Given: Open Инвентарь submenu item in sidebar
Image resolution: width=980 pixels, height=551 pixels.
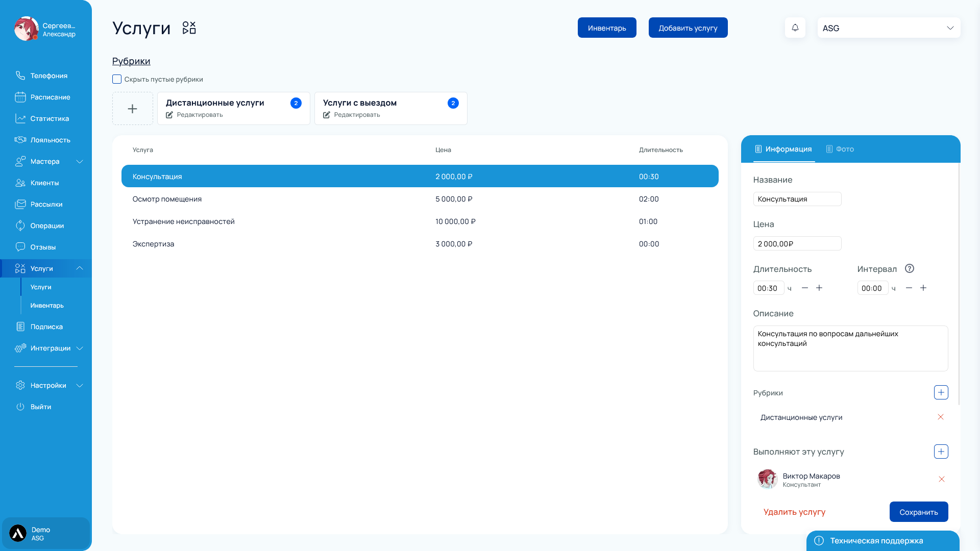Looking at the screenshot, I should pyautogui.click(x=47, y=306).
